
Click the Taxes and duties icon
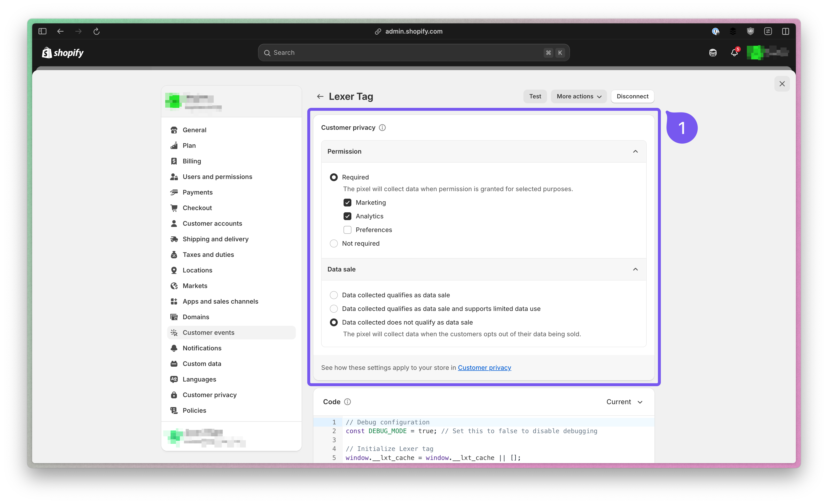point(174,254)
